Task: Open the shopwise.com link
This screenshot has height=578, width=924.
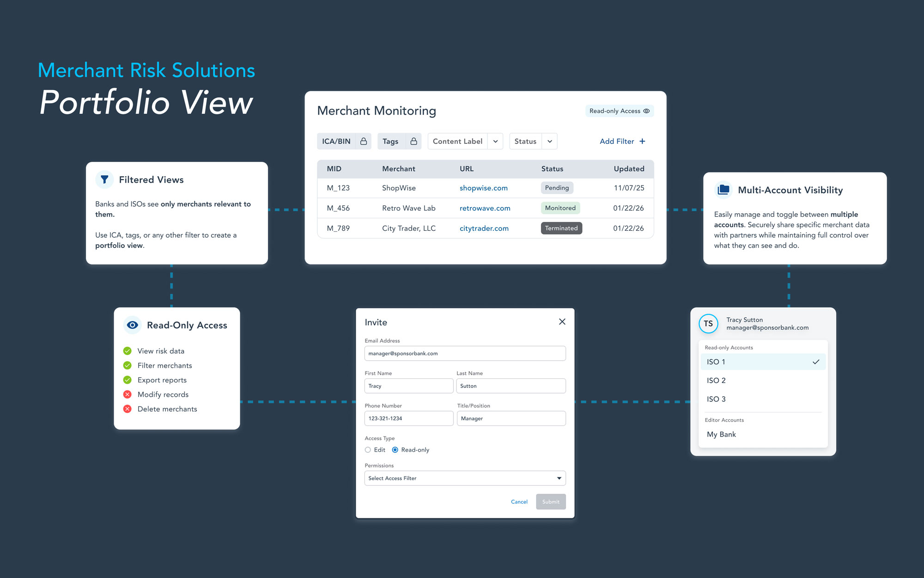Action: tap(483, 188)
